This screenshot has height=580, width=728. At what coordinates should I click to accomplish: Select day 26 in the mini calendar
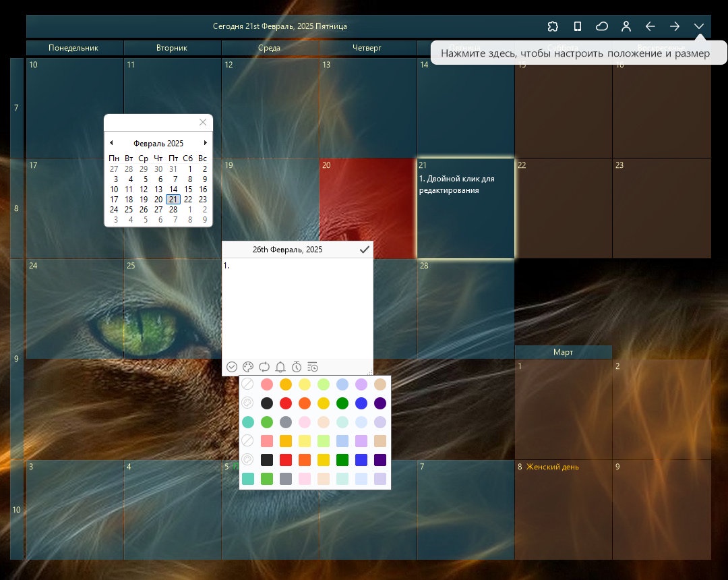144,210
